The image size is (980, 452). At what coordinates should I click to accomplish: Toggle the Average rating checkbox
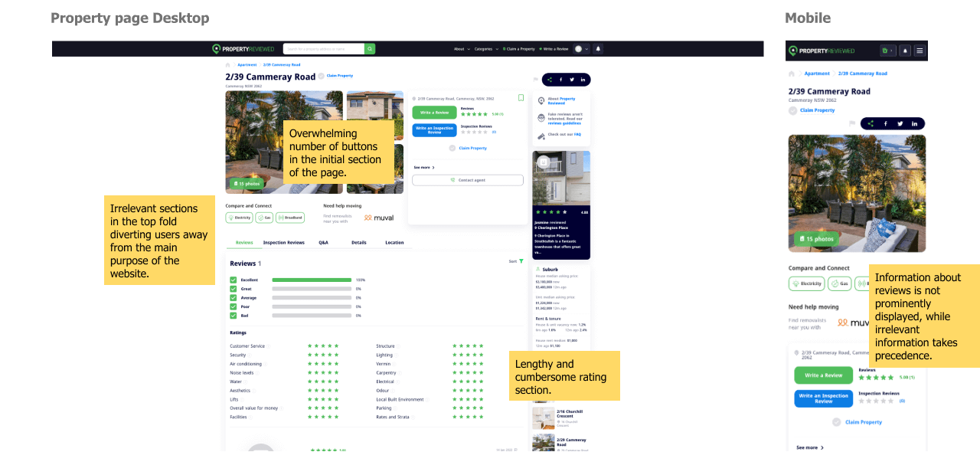tap(234, 298)
